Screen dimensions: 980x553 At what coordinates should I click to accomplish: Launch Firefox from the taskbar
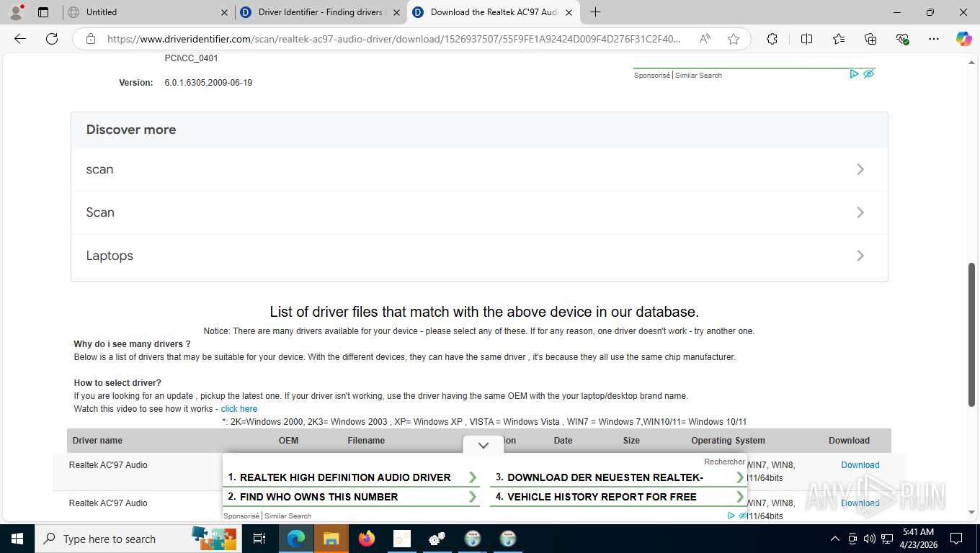pos(367,539)
